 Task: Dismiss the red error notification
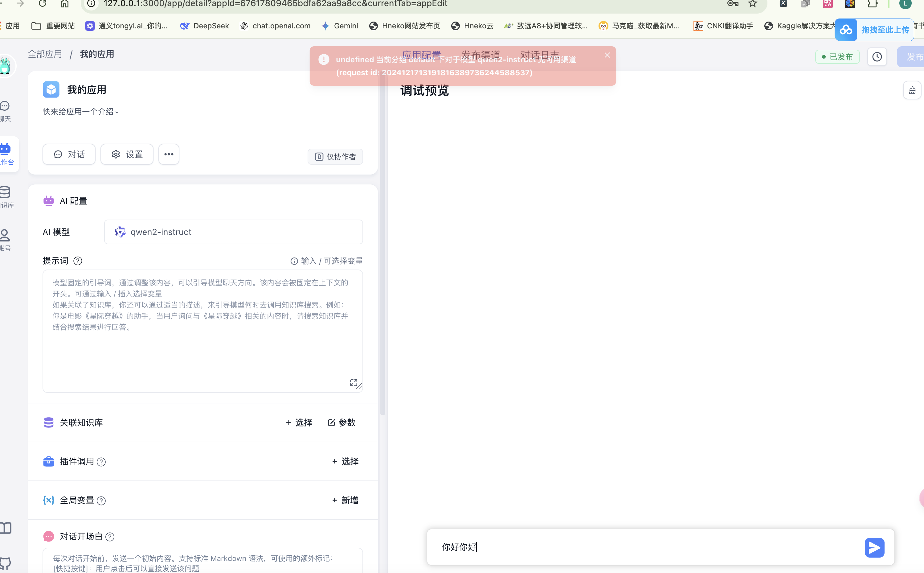pyautogui.click(x=607, y=55)
